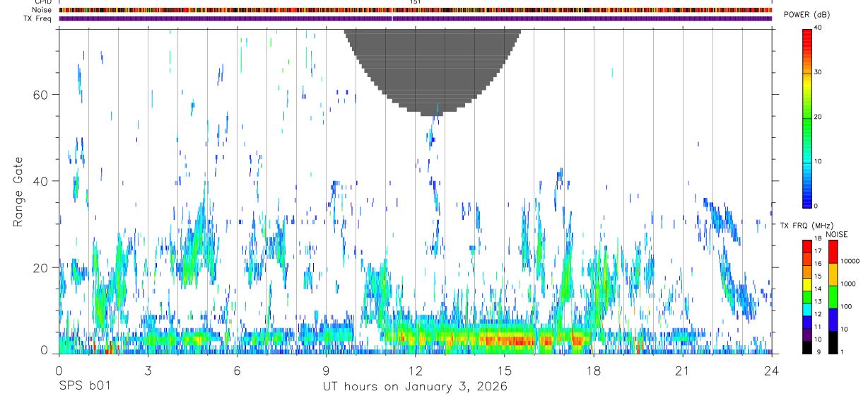Viewport: 868px width, 401px height.
Task: Click the '151' CPID value
Action: point(416,2)
